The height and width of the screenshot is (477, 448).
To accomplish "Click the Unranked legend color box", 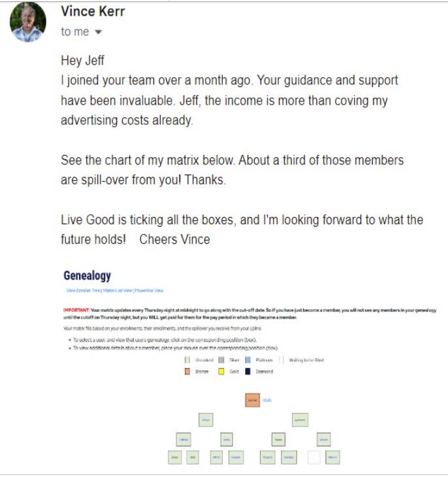I will click(188, 360).
